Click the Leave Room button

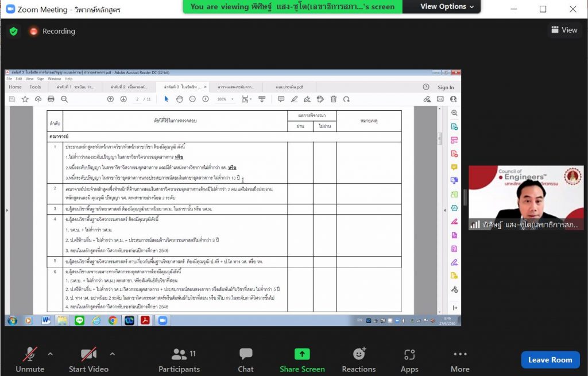pyautogui.click(x=550, y=360)
